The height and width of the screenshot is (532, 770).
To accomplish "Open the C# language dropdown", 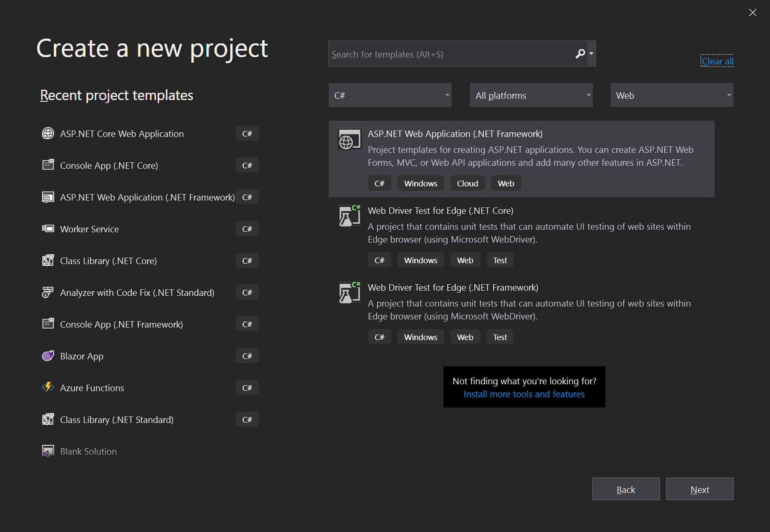I will [x=389, y=95].
